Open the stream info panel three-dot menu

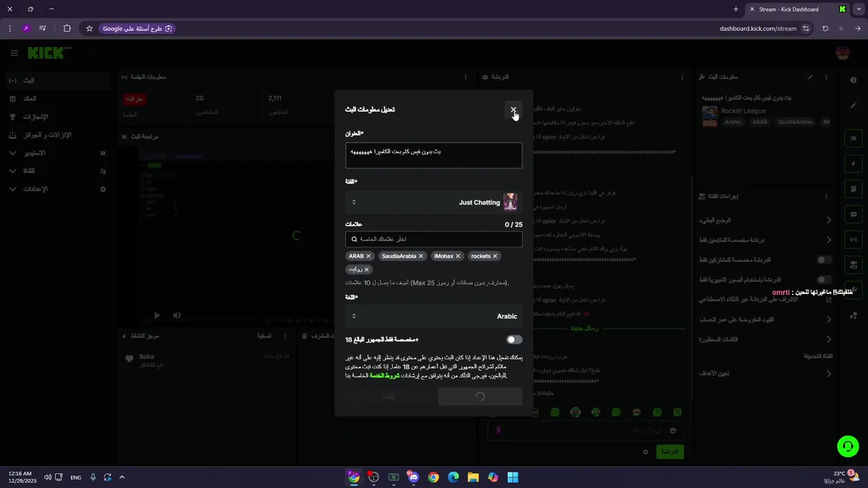(826, 77)
